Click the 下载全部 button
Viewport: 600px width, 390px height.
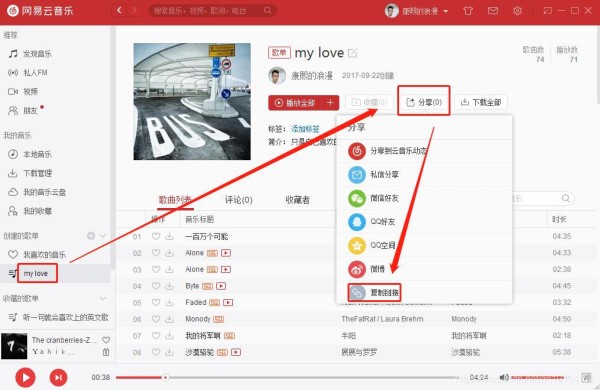tap(481, 102)
